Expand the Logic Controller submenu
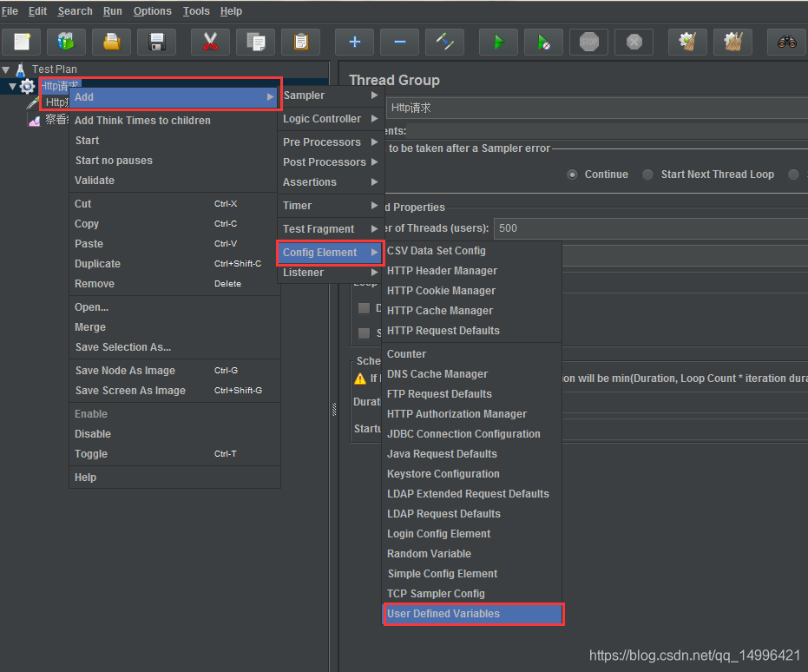Screen dimensions: 808x672 (331, 119)
